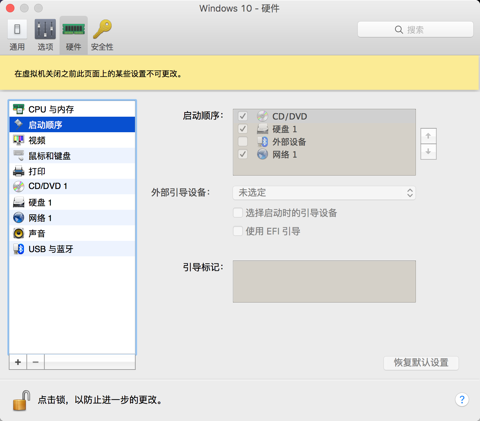This screenshot has height=421, width=480.
Task: Click the 声音 speaker icon
Action: pyautogui.click(x=19, y=233)
